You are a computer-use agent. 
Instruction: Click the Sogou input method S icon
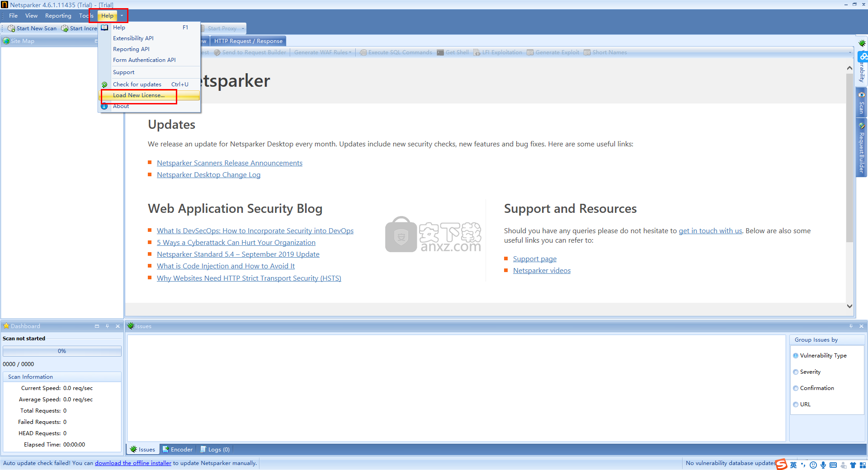(x=781, y=464)
